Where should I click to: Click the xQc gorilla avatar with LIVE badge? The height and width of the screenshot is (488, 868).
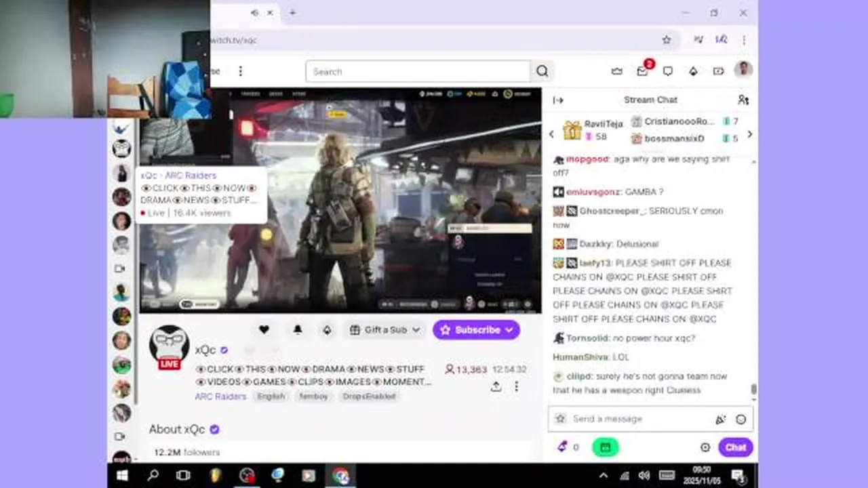coord(169,347)
